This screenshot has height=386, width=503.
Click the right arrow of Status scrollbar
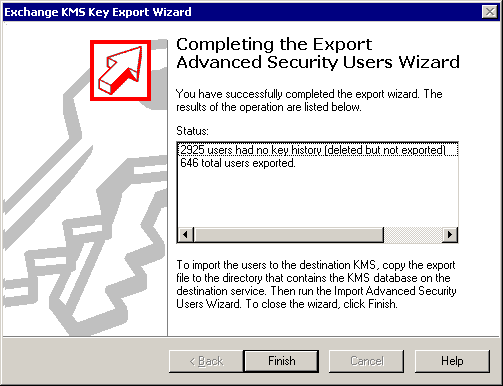(450, 234)
